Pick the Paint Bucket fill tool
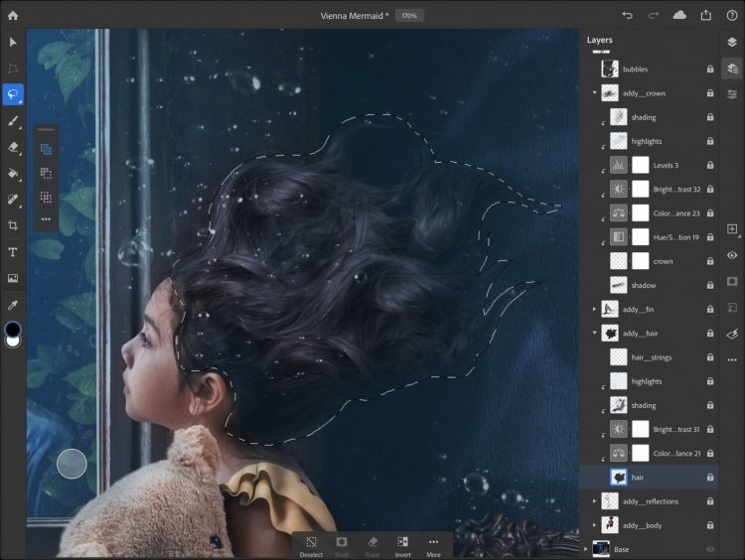This screenshot has height=560, width=745. (x=13, y=174)
